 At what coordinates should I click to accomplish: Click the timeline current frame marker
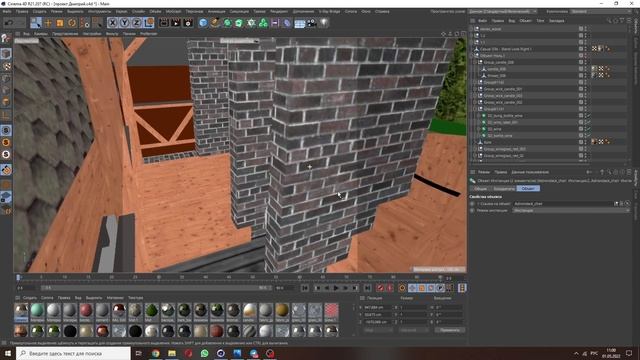click(x=18, y=277)
